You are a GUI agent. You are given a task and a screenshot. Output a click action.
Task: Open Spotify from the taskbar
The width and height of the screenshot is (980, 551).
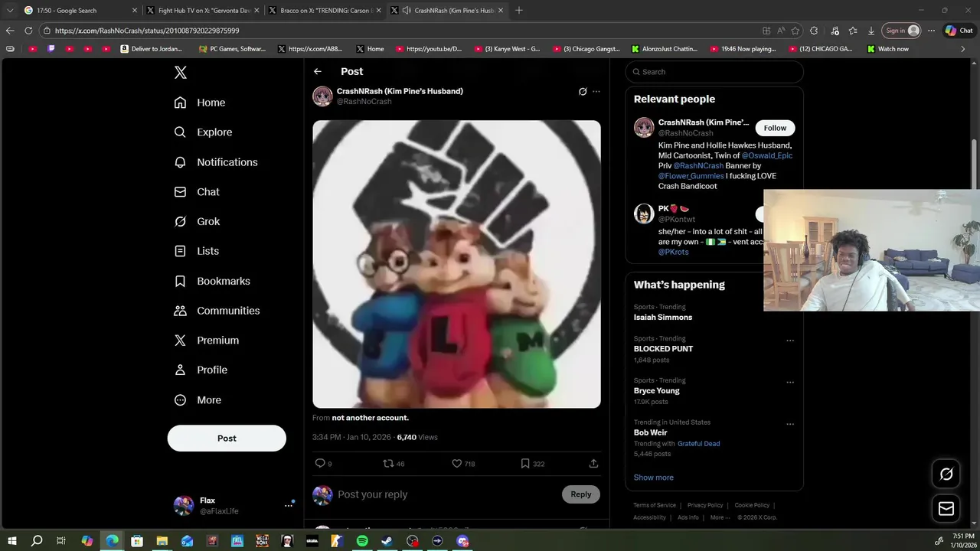(x=362, y=541)
